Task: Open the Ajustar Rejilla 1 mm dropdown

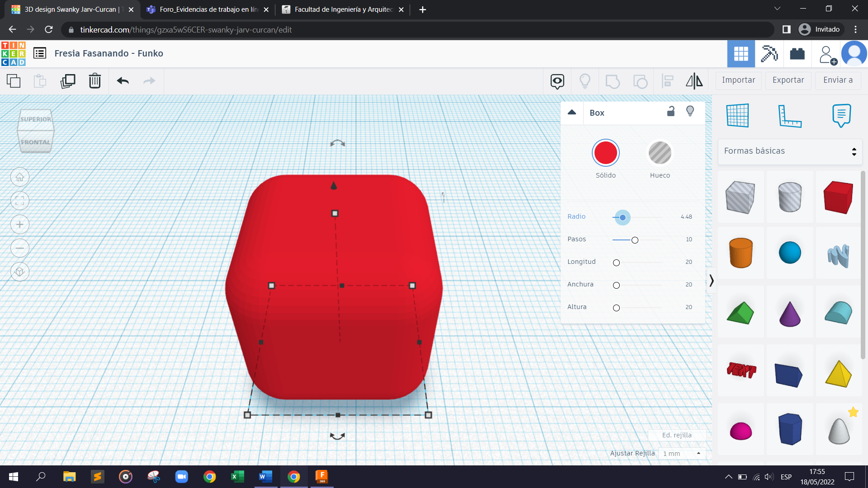Action: (x=682, y=453)
